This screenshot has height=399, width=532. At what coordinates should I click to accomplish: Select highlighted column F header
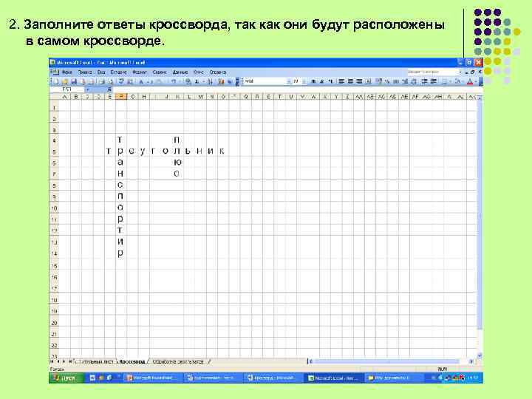[121, 97]
